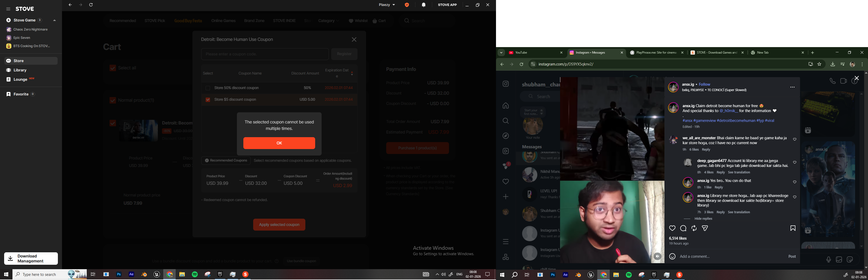Uncheck the Store $5 discount coupon
Viewport: 868px width, 280px height.
pyautogui.click(x=208, y=100)
